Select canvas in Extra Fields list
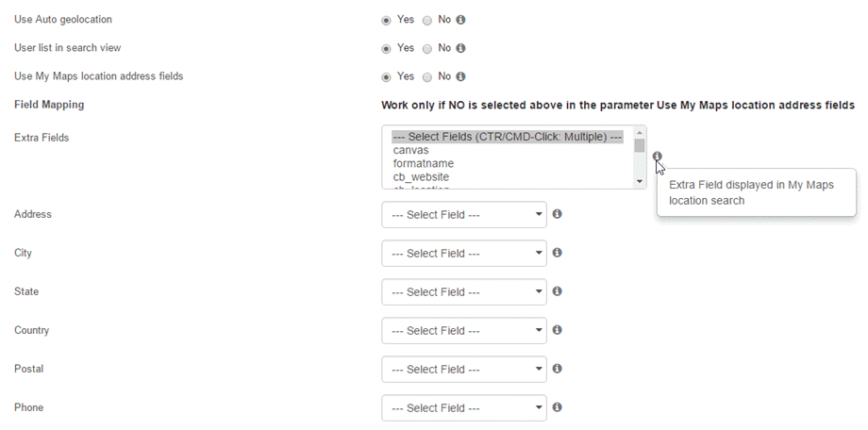Viewport: 868px width, 430px height. tap(410, 150)
